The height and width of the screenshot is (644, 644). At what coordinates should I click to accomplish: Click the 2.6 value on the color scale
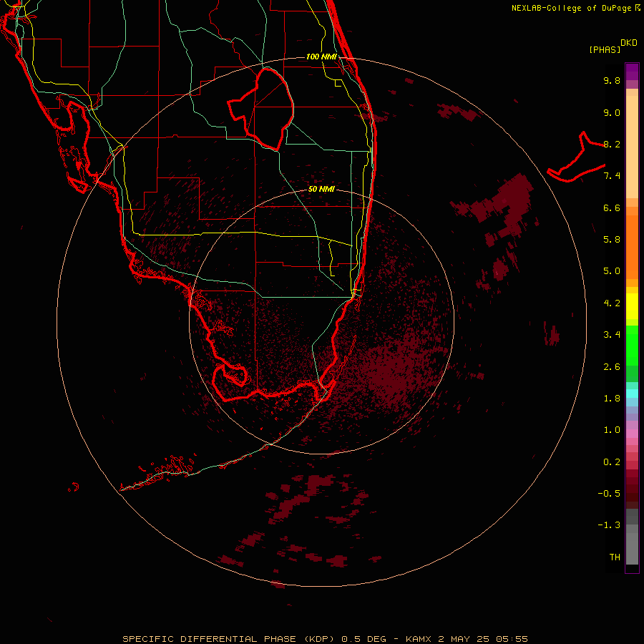click(x=612, y=367)
